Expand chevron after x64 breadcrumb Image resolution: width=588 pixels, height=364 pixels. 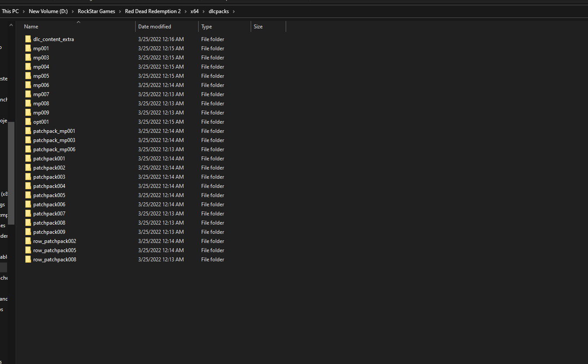coord(204,11)
